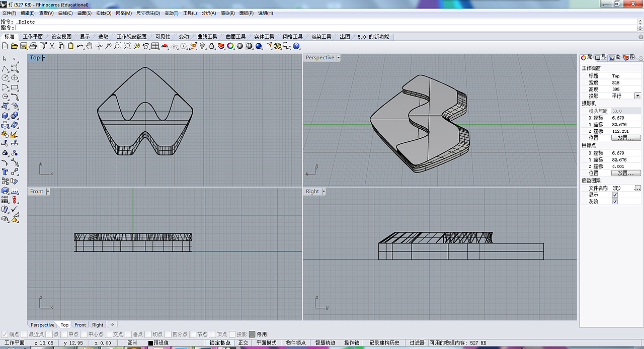
Task: Click the red car named-view icon
Action: [165, 46]
